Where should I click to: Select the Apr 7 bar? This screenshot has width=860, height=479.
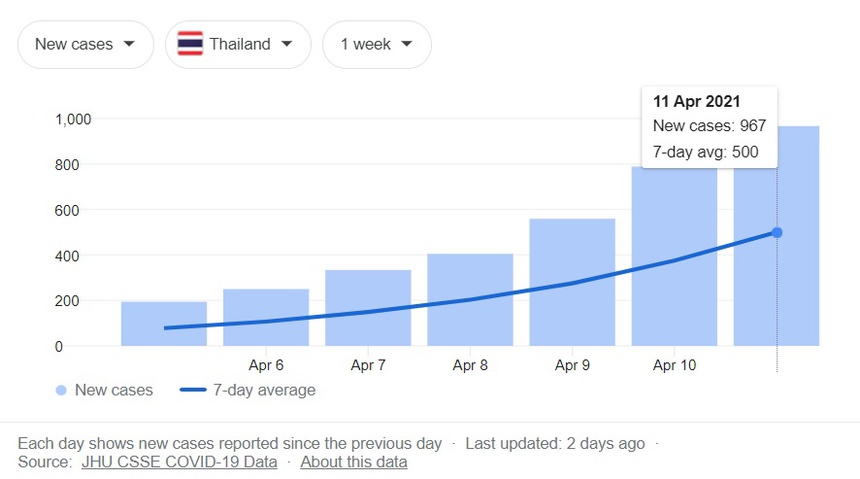click(368, 308)
